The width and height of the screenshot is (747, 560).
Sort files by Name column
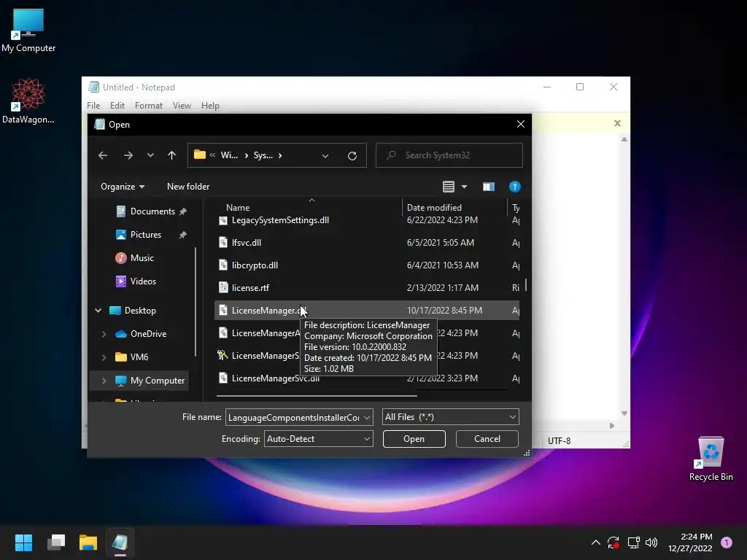click(238, 208)
